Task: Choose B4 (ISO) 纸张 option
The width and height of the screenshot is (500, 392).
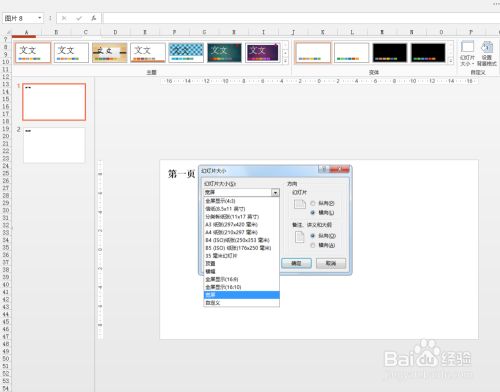Action: (241, 240)
